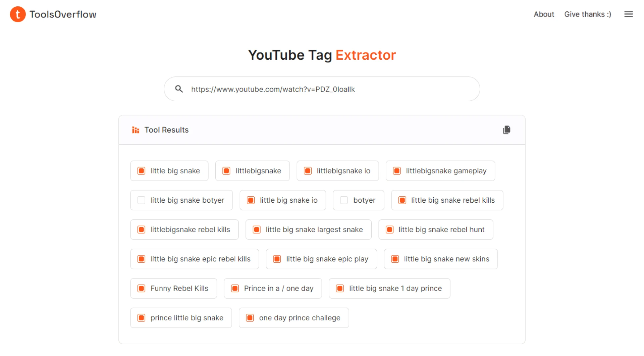Open the hamburger menu icon
This screenshot has height=356, width=644.
[628, 14]
